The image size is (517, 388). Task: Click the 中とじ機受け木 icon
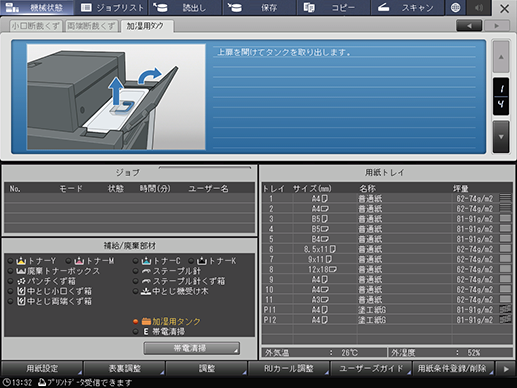click(146, 291)
